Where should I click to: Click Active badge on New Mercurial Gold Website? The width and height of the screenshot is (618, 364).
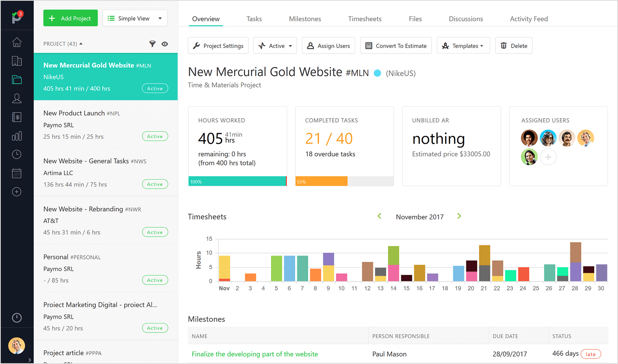click(x=155, y=88)
